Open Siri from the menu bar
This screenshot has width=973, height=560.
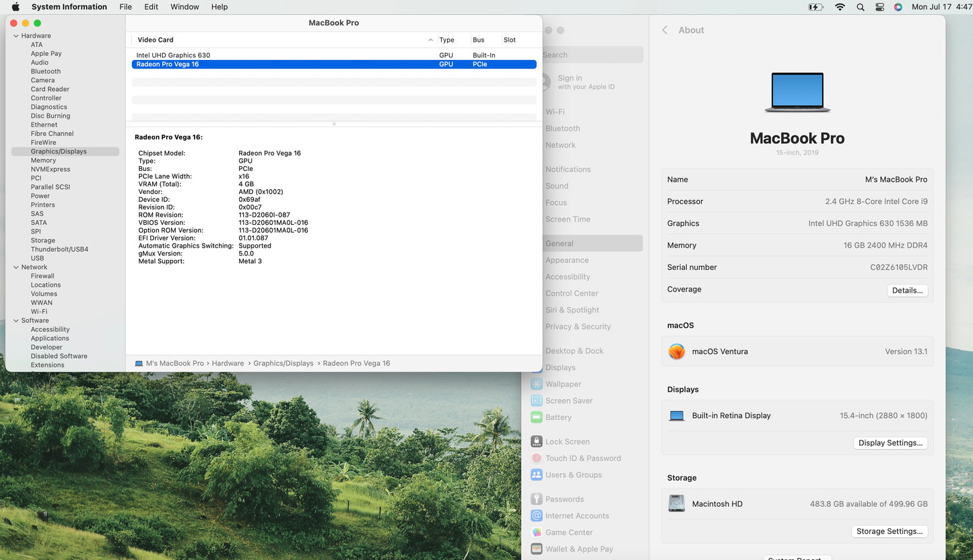pyautogui.click(x=898, y=7)
